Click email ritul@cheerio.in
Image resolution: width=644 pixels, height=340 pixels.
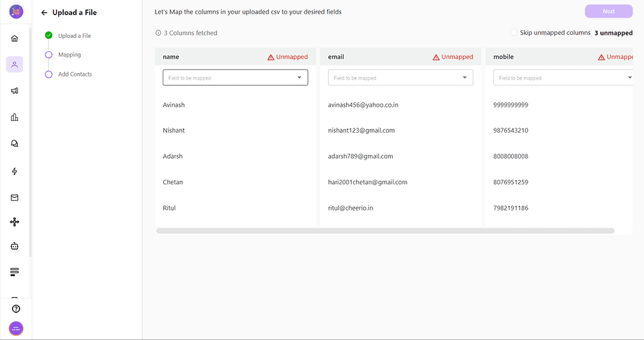point(350,208)
